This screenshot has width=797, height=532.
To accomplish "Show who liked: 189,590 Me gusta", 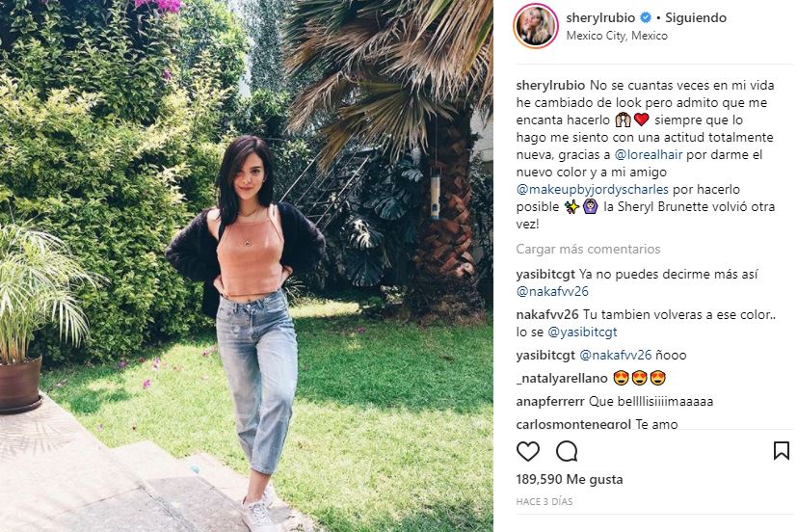I will [570, 479].
